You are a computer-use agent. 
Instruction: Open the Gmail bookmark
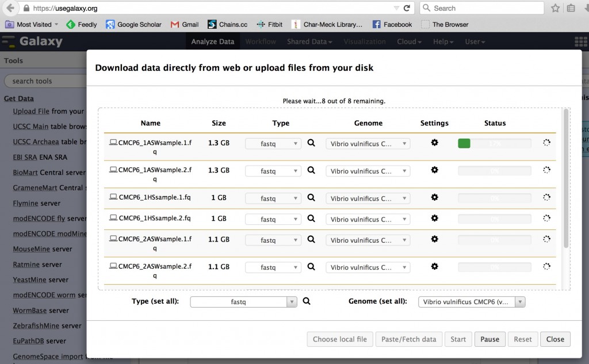[185, 25]
